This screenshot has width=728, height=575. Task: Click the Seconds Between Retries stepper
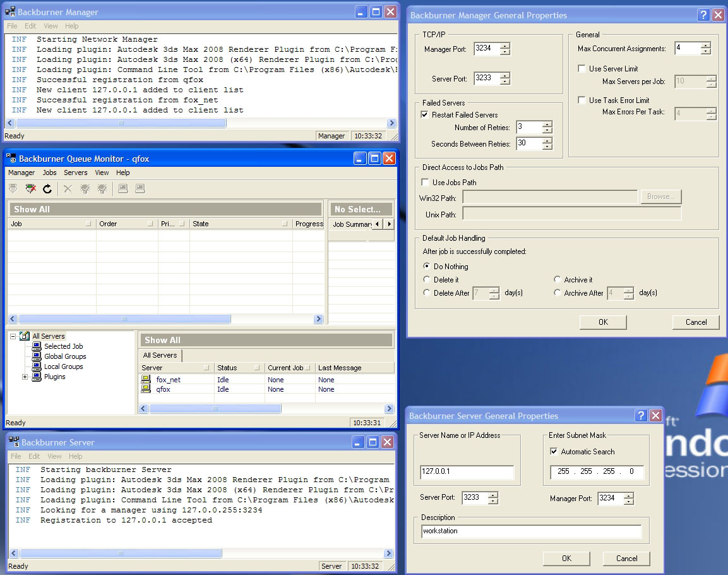pyautogui.click(x=547, y=143)
